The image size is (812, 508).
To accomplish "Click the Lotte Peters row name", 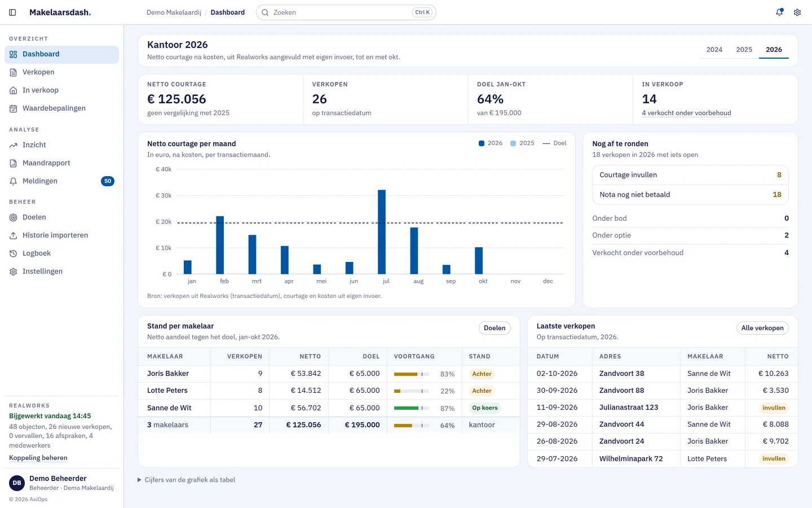I will [x=167, y=391].
